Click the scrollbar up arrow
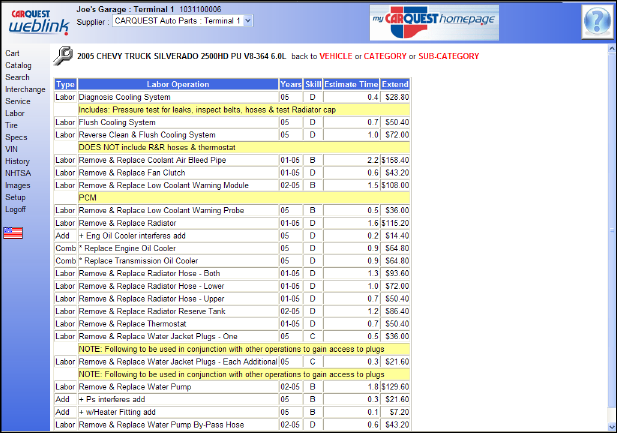 point(612,49)
